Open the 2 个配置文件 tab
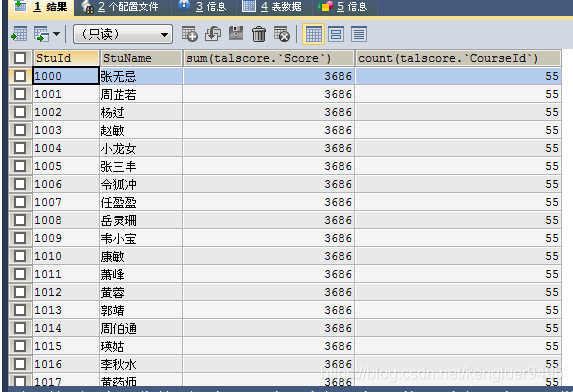 click(121, 7)
